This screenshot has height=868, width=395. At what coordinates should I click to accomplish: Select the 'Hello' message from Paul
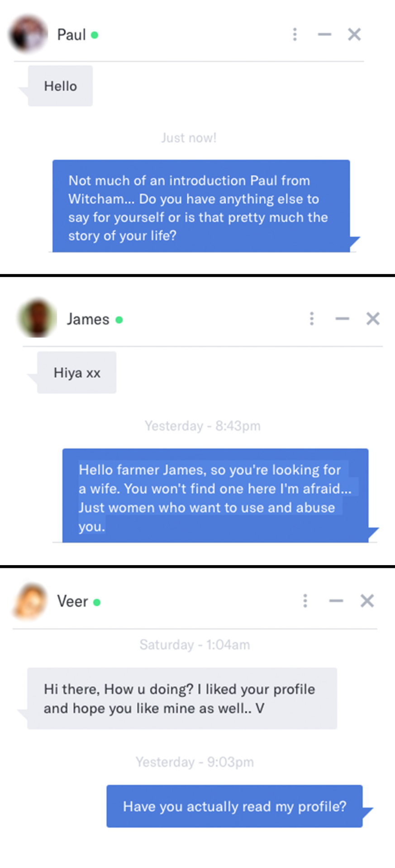tap(60, 86)
